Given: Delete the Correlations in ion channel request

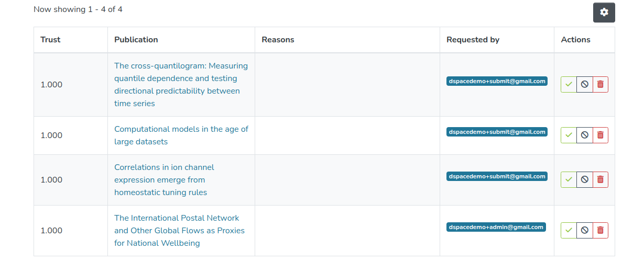Looking at the screenshot, I should pyautogui.click(x=601, y=179).
